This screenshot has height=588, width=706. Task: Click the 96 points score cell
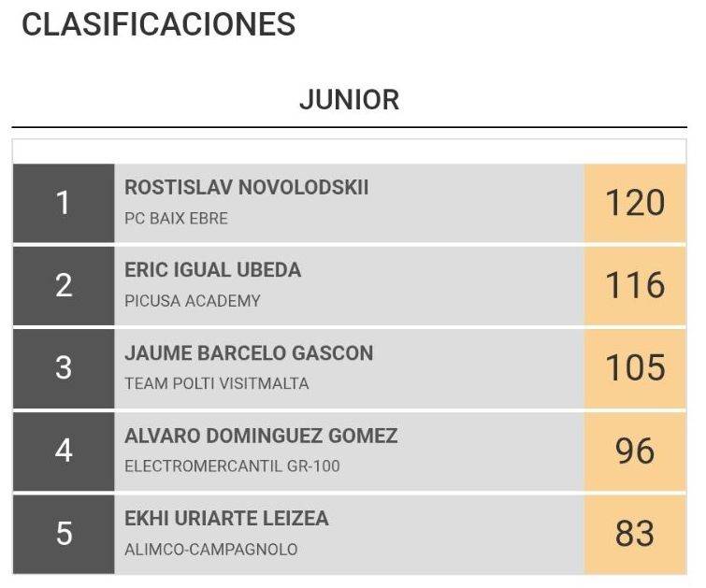click(x=635, y=451)
